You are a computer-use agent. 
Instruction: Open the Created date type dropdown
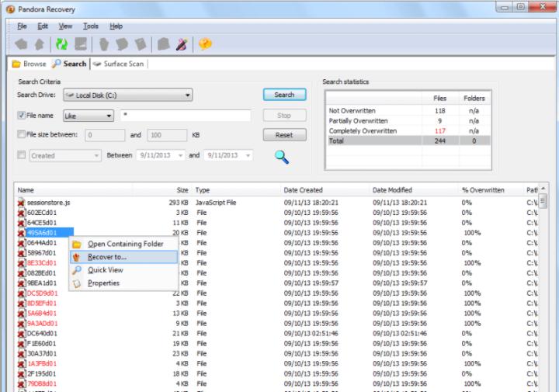click(x=65, y=155)
